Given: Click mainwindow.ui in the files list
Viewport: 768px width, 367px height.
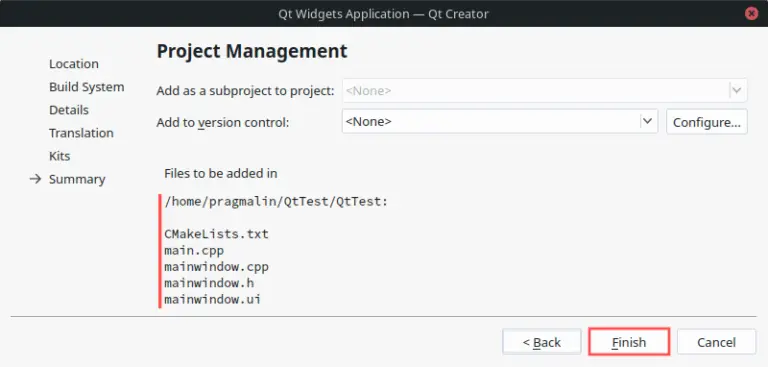Looking at the screenshot, I should point(212,299).
